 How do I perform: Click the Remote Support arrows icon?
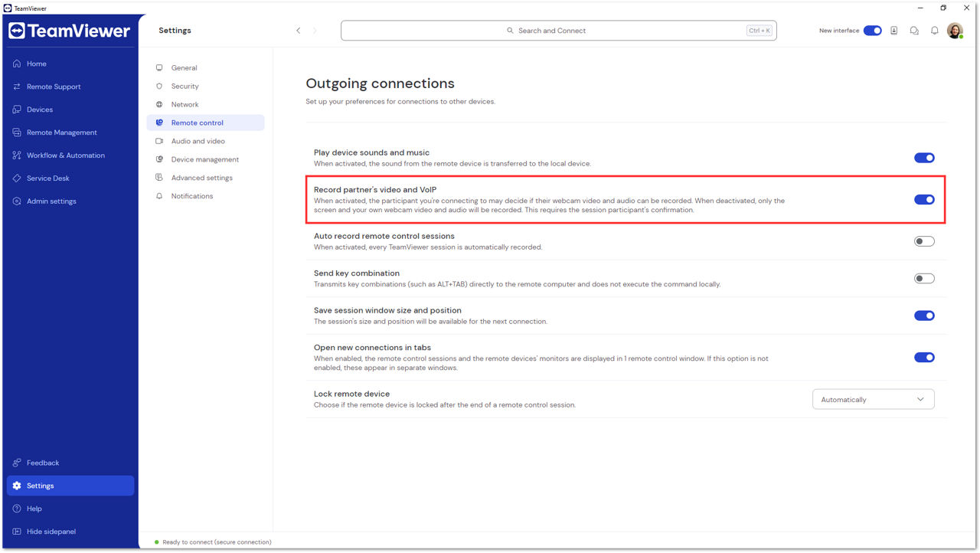(x=17, y=87)
